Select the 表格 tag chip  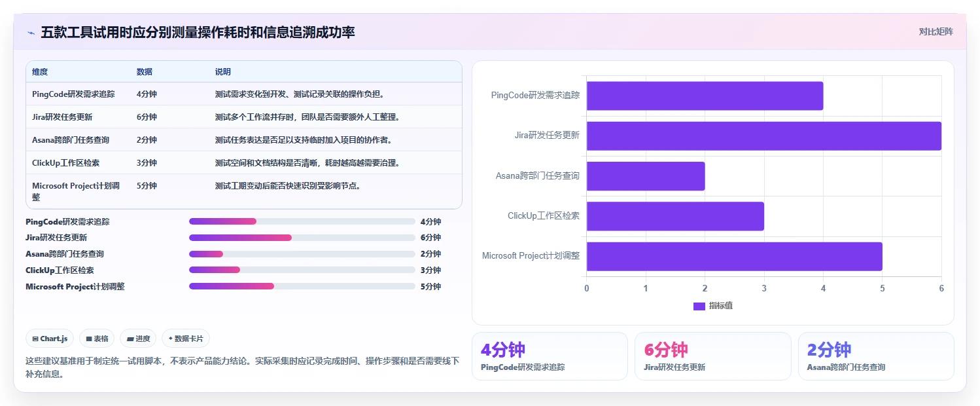97,339
